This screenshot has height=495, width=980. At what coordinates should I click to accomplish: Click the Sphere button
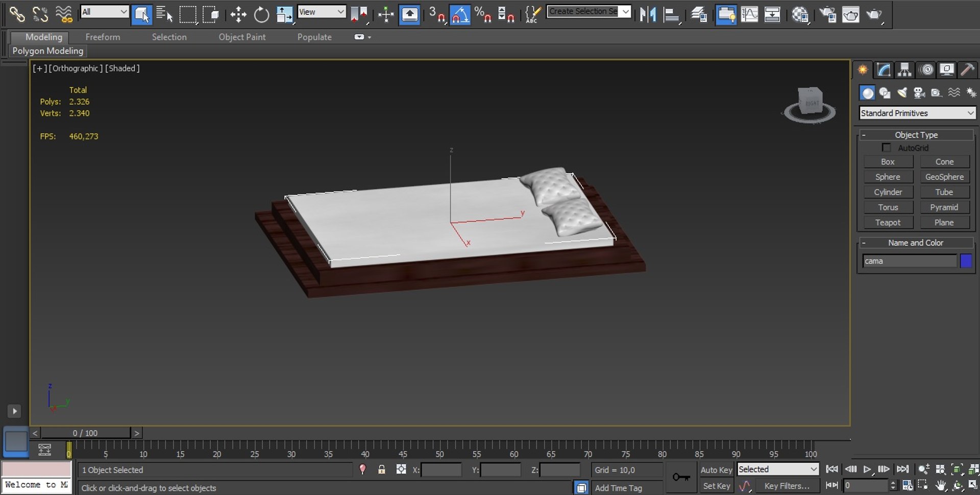[x=888, y=177]
